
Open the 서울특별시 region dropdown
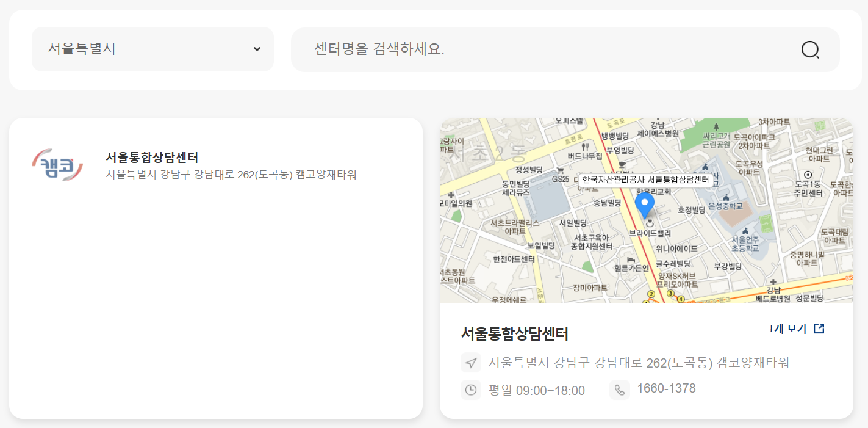pyautogui.click(x=152, y=49)
